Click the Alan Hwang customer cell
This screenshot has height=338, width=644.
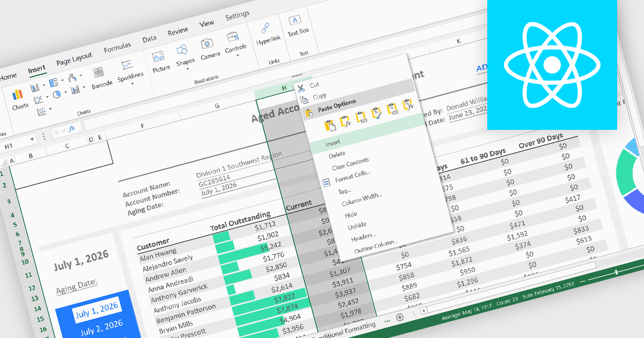(x=157, y=253)
